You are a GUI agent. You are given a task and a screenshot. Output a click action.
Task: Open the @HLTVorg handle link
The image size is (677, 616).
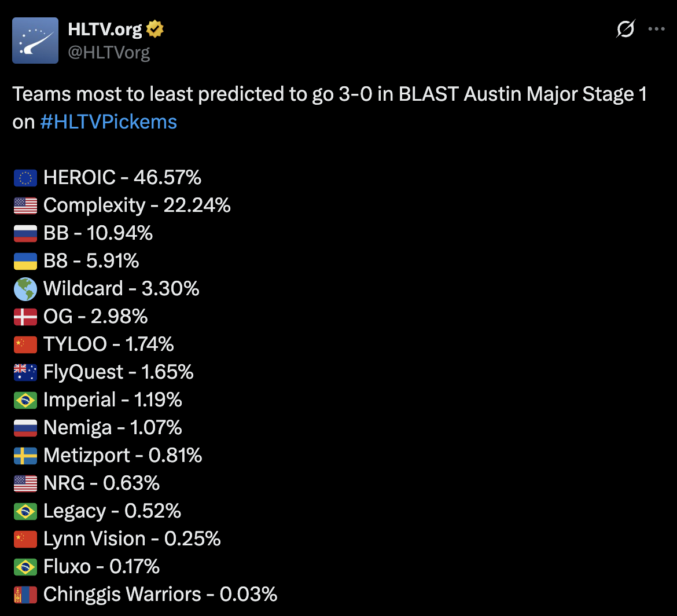[109, 53]
